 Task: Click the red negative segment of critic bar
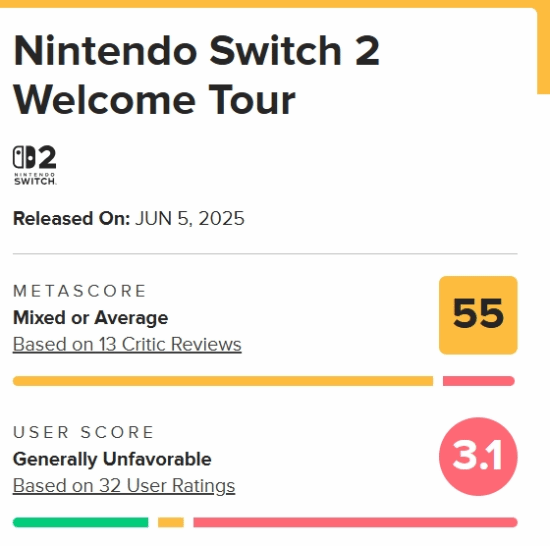(479, 381)
